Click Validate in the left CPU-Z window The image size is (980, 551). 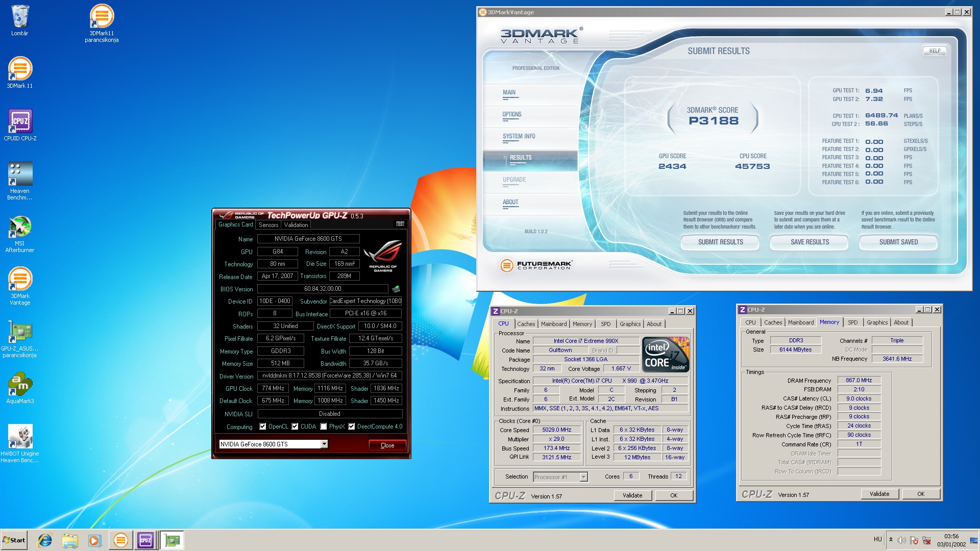coord(632,495)
